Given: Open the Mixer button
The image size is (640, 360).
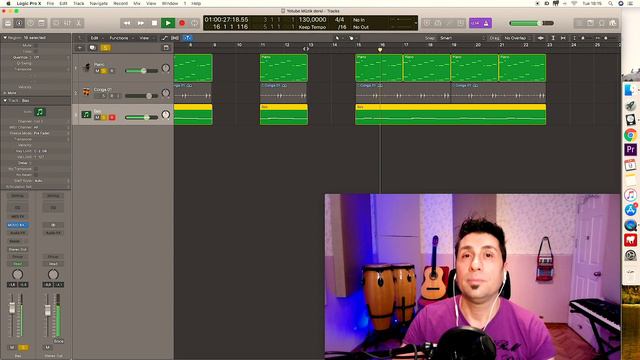Looking at the screenshot, I should click(x=67, y=23).
